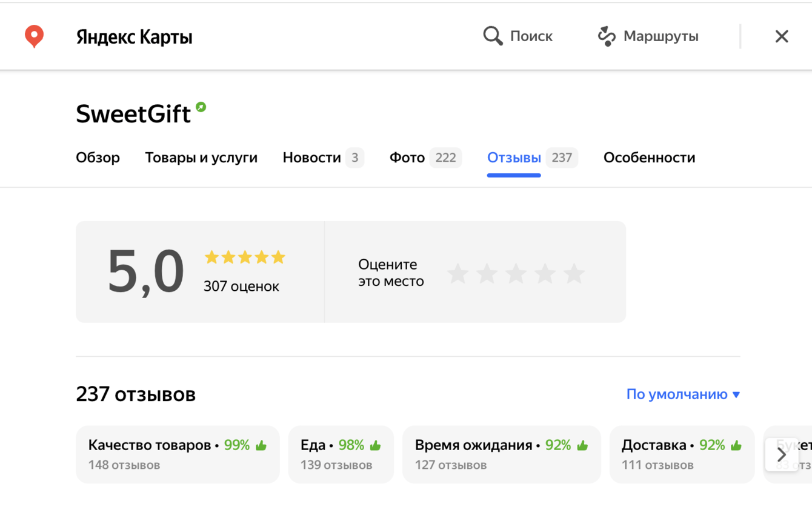Open the По умолчанию sorting dropdown
This screenshot has width=812, height=521.
683,394
